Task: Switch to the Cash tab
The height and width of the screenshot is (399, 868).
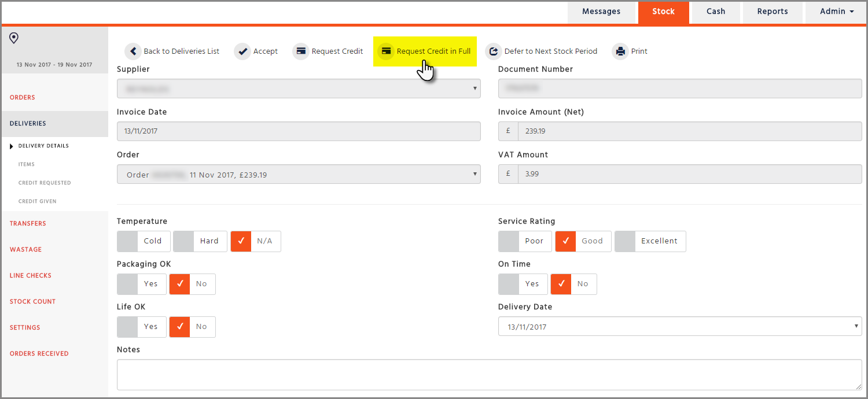Action: click(716, 12)
